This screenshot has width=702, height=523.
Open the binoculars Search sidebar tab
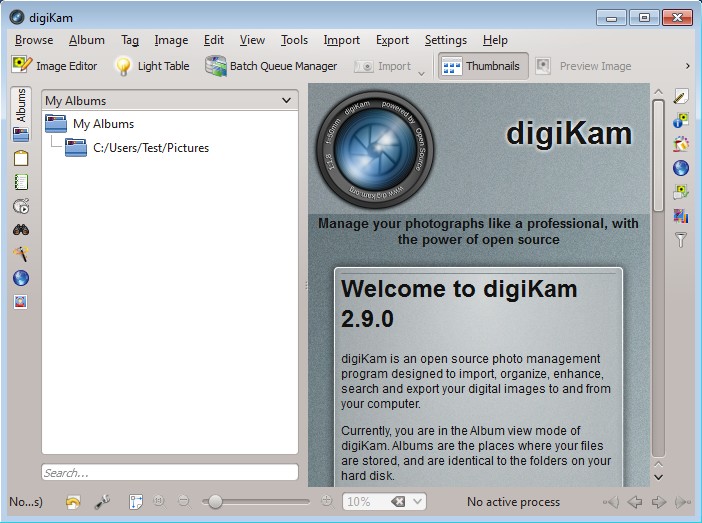tap(21, 229)
